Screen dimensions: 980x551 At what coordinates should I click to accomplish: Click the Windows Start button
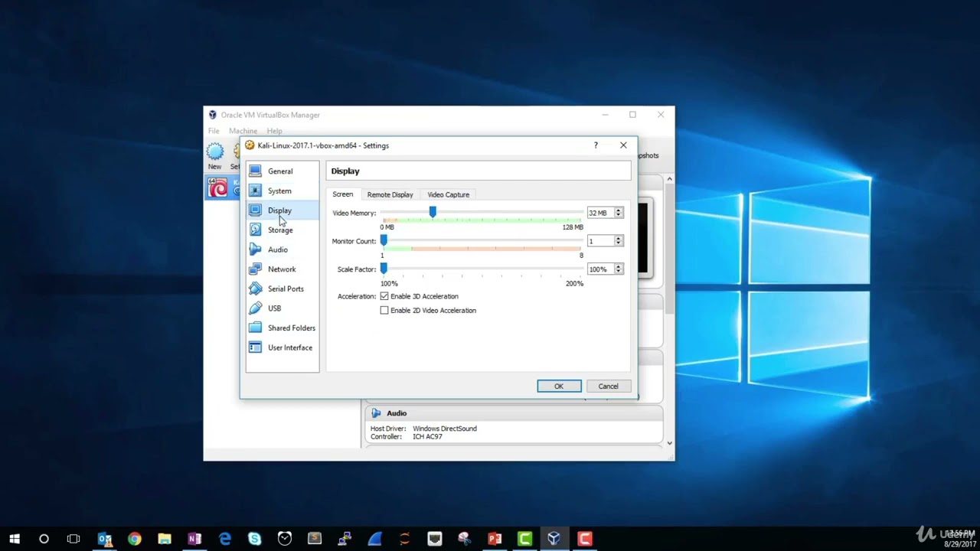(15, 539)
